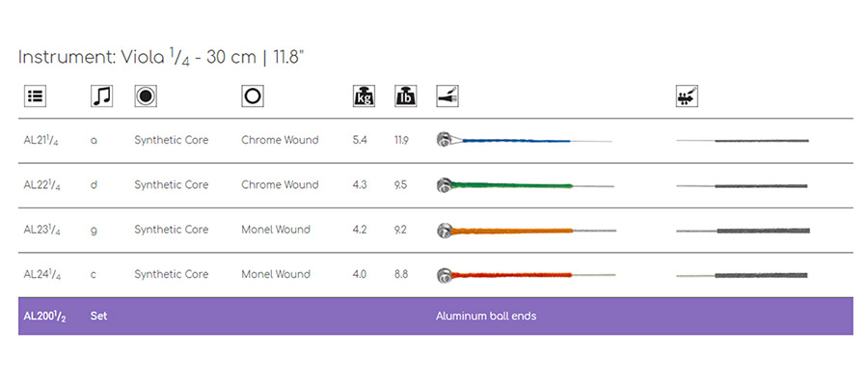Click Monel Wound in the g-string row
The width and height of the screenshot is (868, 385).
(x=276, y=230)
